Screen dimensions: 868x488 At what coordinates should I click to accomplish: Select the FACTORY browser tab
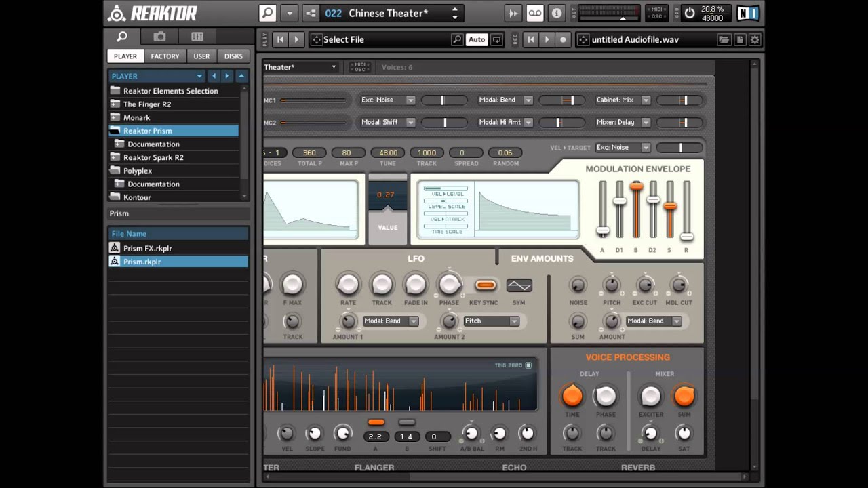165,56
